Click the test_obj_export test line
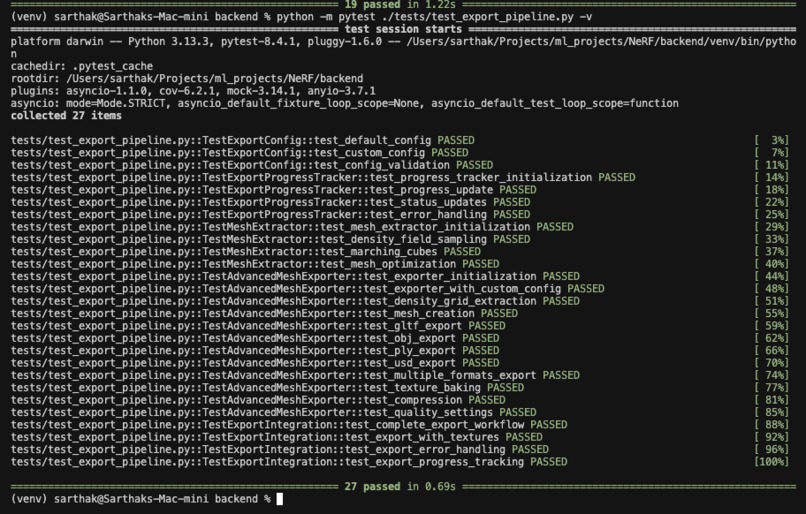Screen dimensions: 806x514 point(255,338)
